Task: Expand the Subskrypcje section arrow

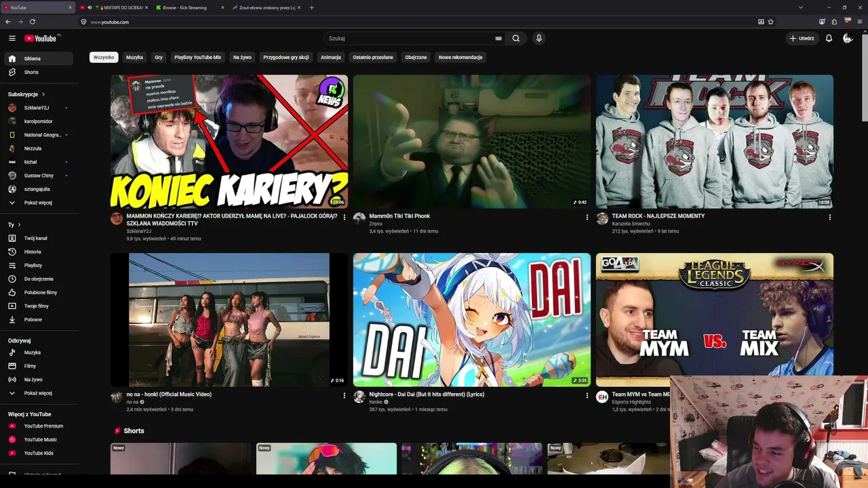Action: coord(43,94)
